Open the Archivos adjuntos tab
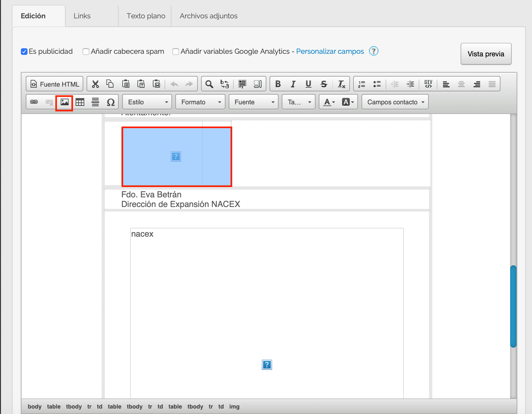Image resolution: width=532 pixels, height=414 pixels. point(208,16)
